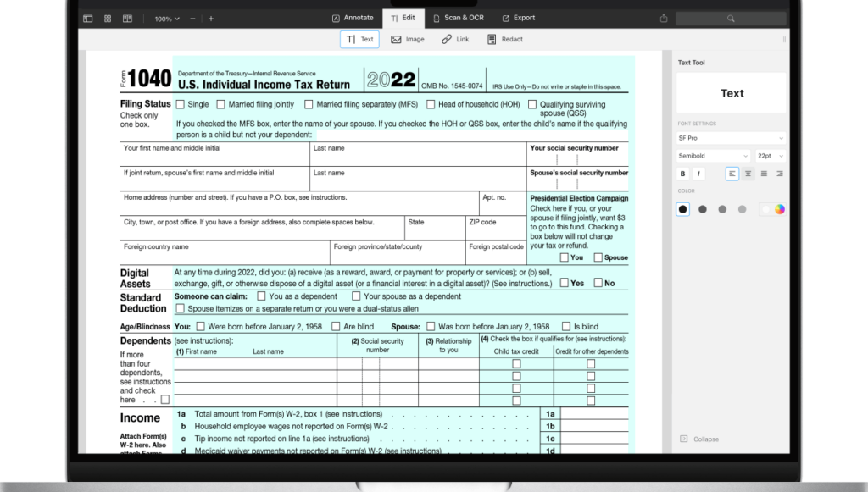Click the zoom in plus icon

tap(211, 19)
